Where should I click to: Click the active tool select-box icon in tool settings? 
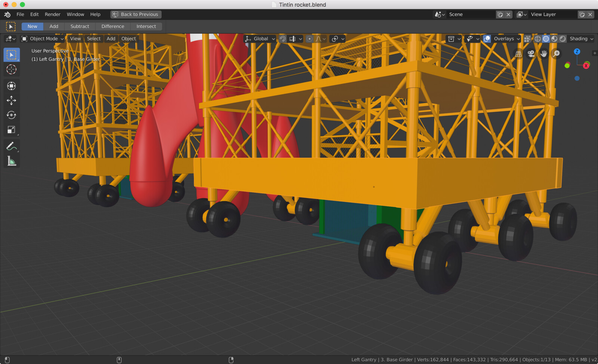pyautogui.click(x=10, y=26)
